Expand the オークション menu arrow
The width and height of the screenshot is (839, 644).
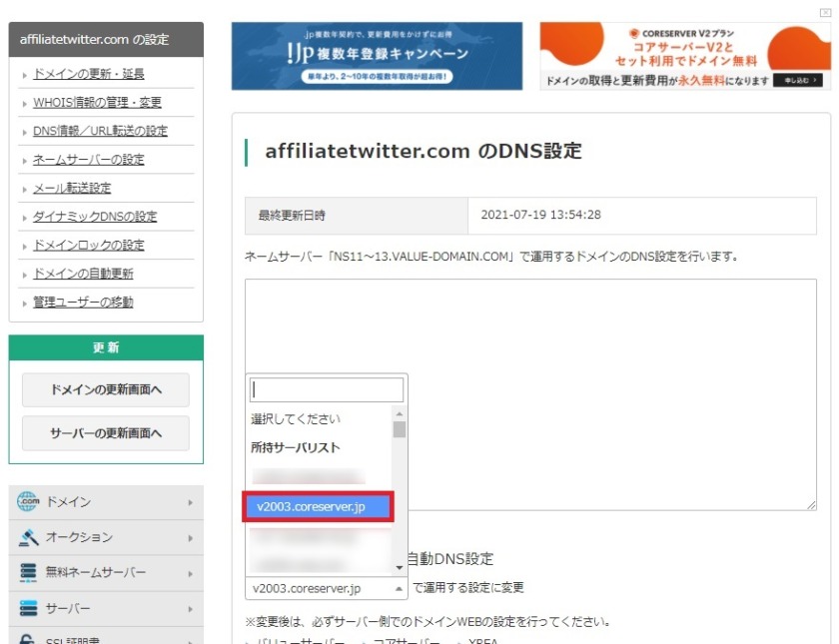point(190,538)
